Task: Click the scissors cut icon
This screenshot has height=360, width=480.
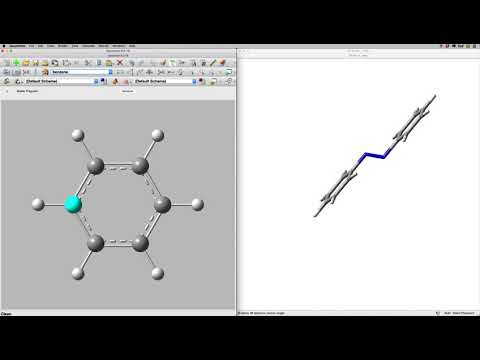Action: (x=88, y=63)
